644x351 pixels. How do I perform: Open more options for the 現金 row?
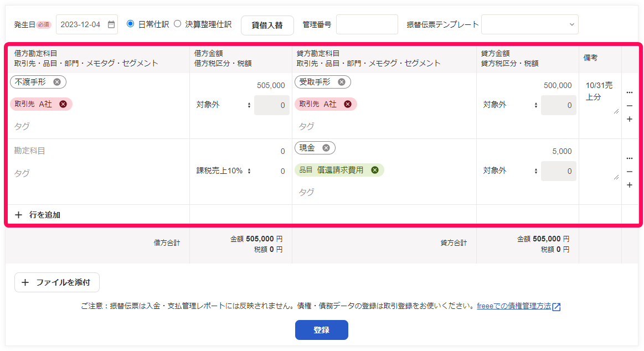click(630, 158)
